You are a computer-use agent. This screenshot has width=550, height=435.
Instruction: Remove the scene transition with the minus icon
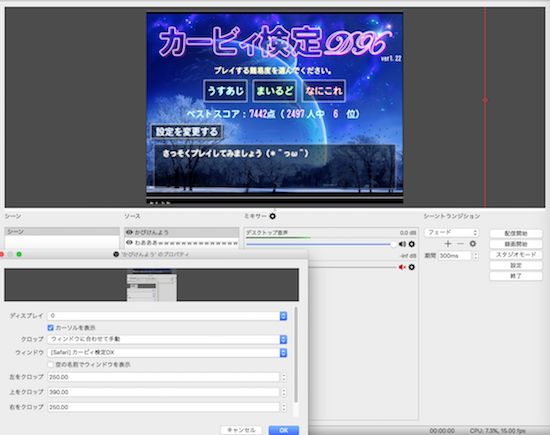click(460, 243)
